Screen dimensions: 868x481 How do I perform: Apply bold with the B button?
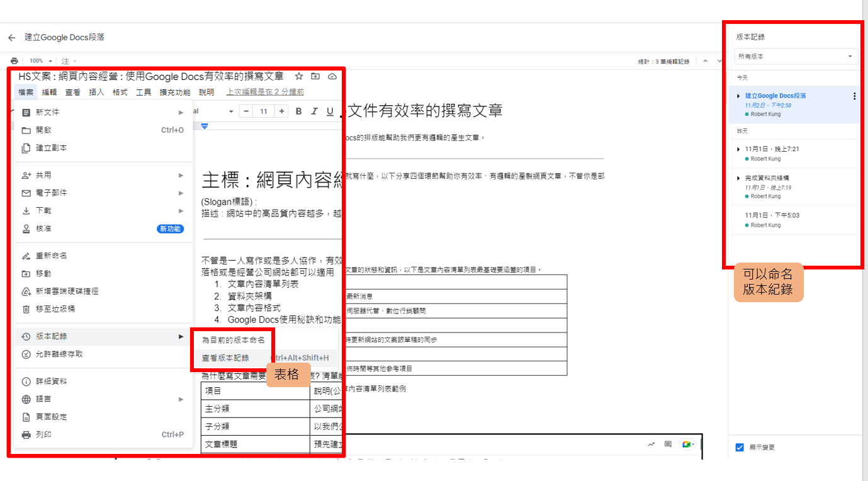299,111
